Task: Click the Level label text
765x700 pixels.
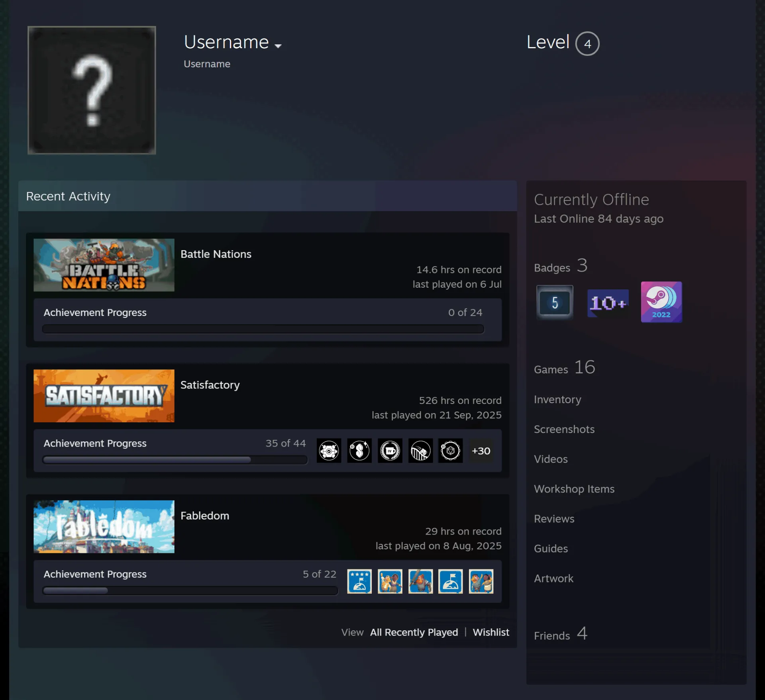Action: click(x=548, y=42)
